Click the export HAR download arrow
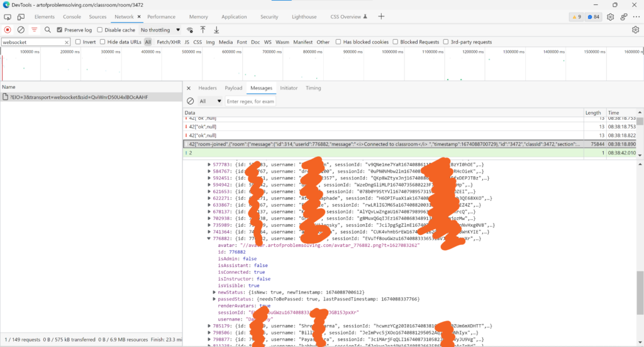The width and height of the screenshot is (644, 347). [x=216, y=30]
